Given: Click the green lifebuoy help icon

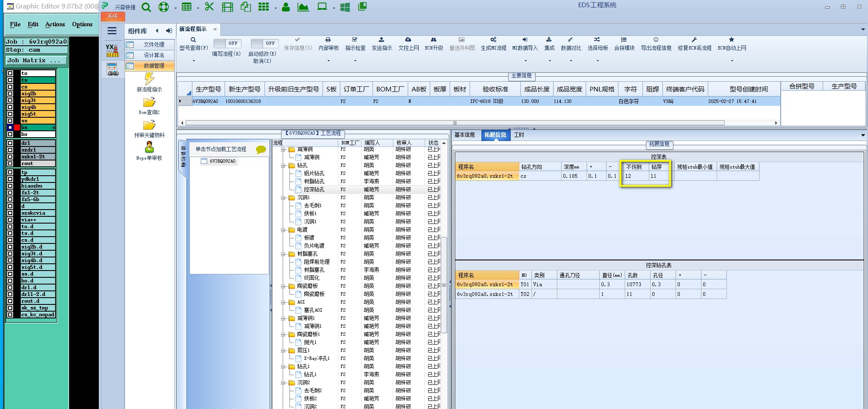Looking at the screenshot, I should (x=164, y=7).
